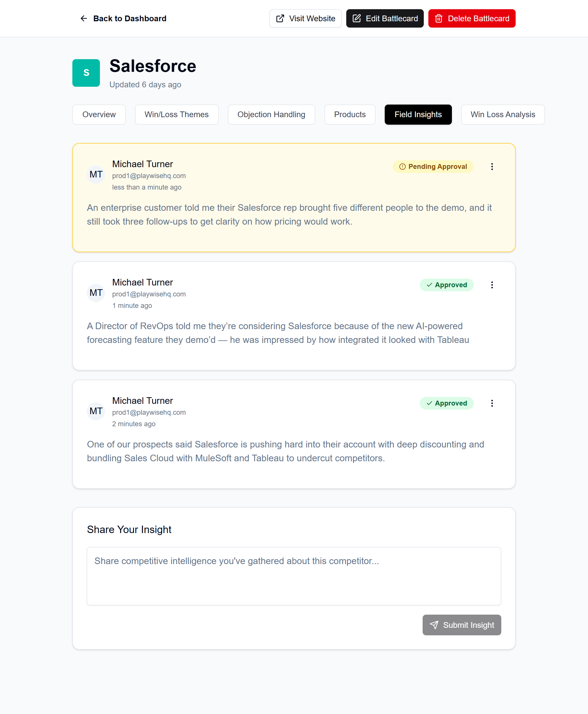
Task: Click the Salesforce teal logo tile
Action: (x=86, y=73)
